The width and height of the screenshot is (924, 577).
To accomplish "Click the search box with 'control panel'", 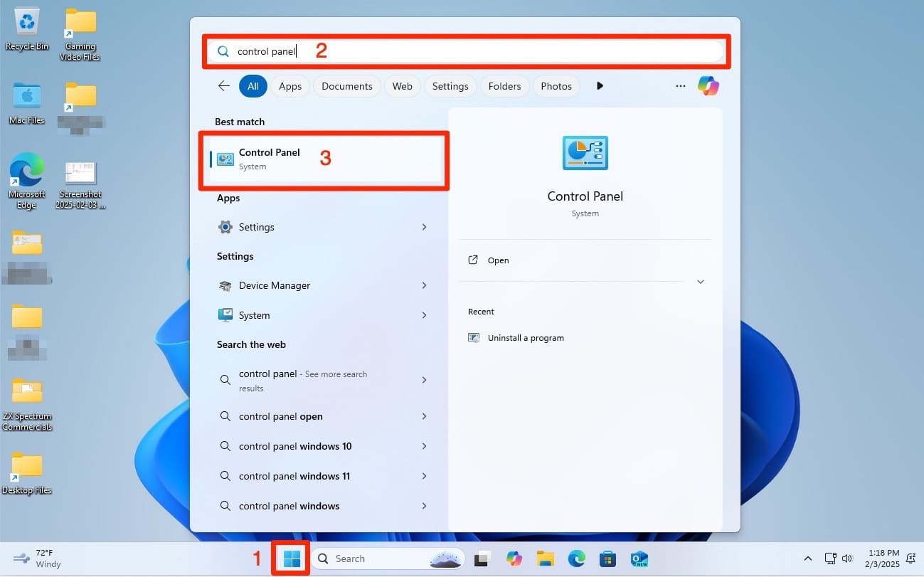I will click(x=466, y=51).
